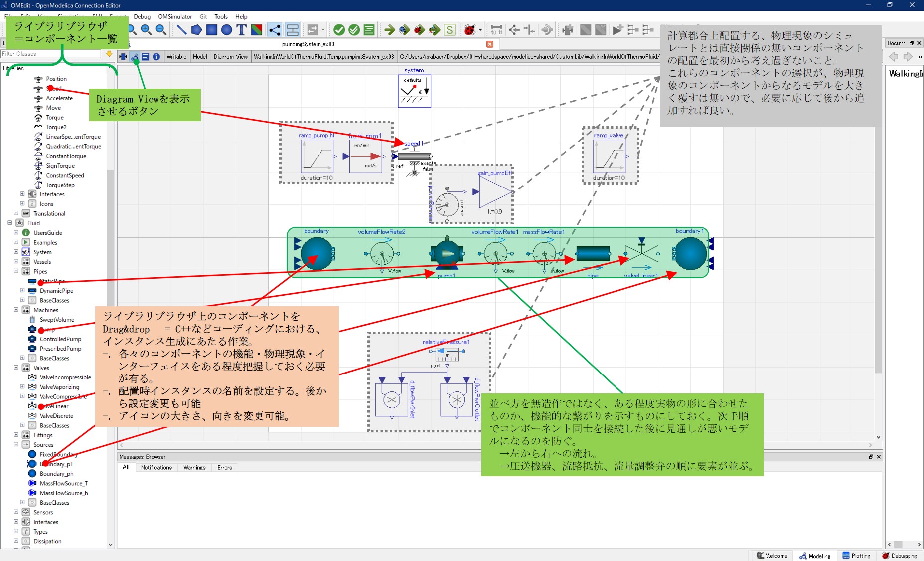Viewport: 924px width, 561px height.
Task: Click the single green Check Model icon
Action: coord(339,30)
